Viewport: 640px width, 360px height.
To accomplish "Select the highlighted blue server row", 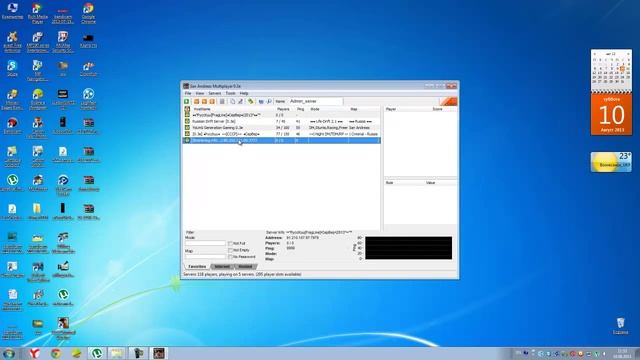I will pyautogui.click(x=281, y=140).
